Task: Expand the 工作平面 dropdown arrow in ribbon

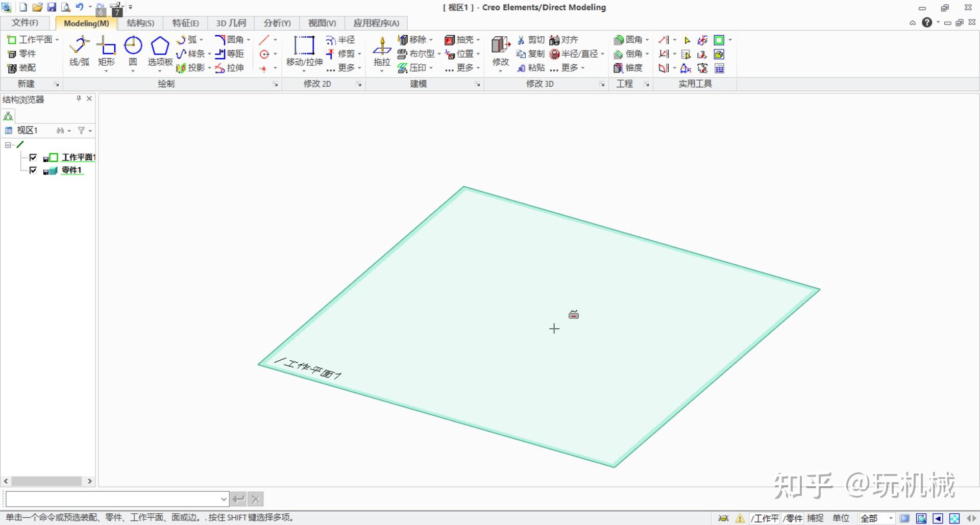Action: (57, 40)
